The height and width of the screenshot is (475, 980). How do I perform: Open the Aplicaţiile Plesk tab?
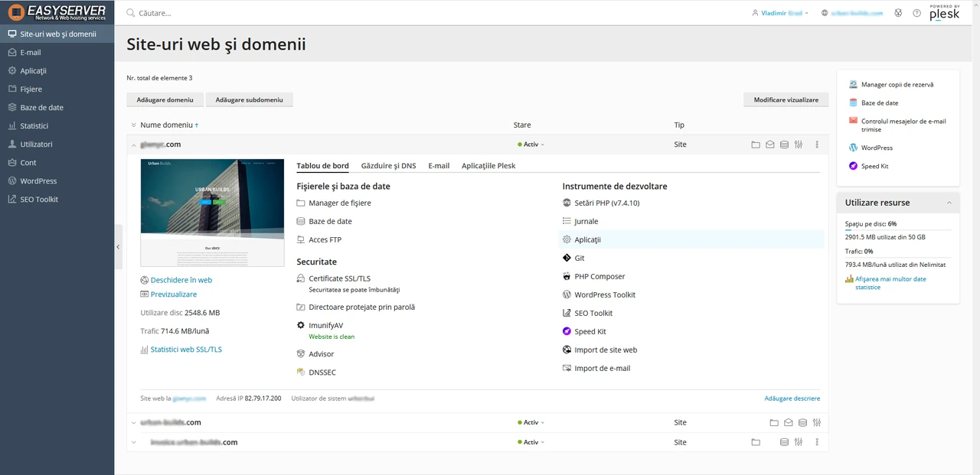tap(488, 164)
